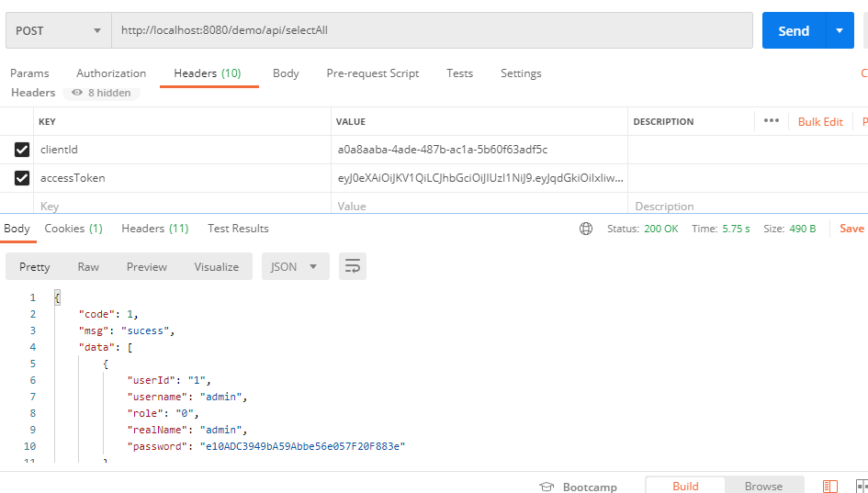This screenshot has width=868, height=493.
Task: Open the Pre-request Script tab
Action: point(373,73)
